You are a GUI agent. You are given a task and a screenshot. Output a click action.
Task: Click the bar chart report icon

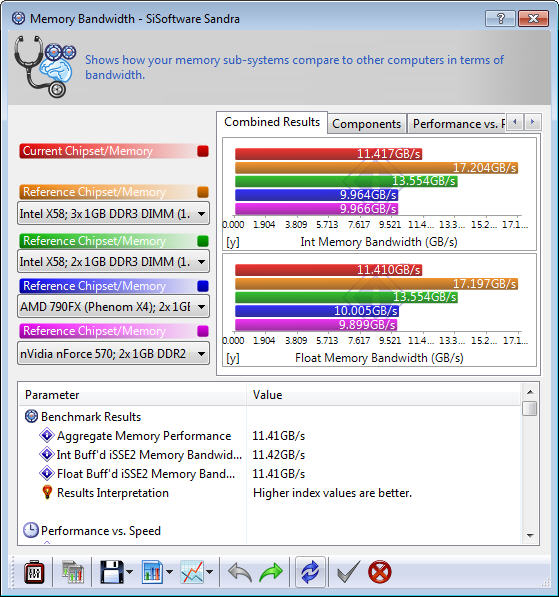tap(152, 572)
